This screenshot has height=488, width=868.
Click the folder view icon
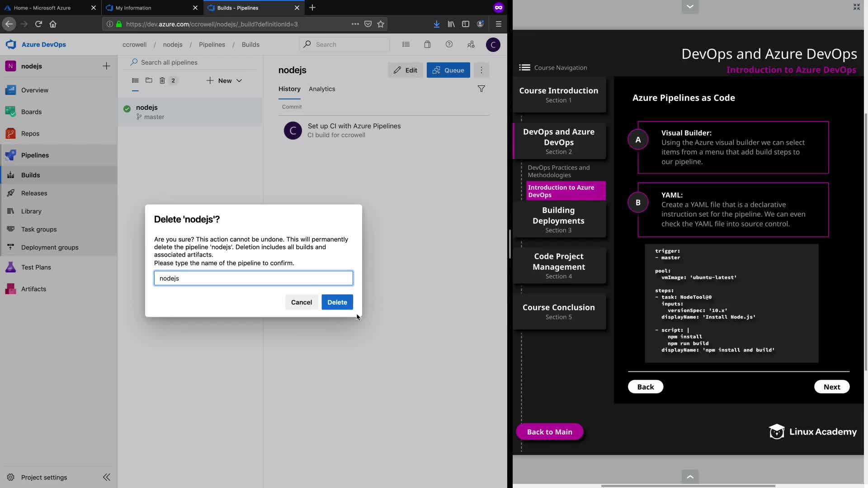pos(149,80)
